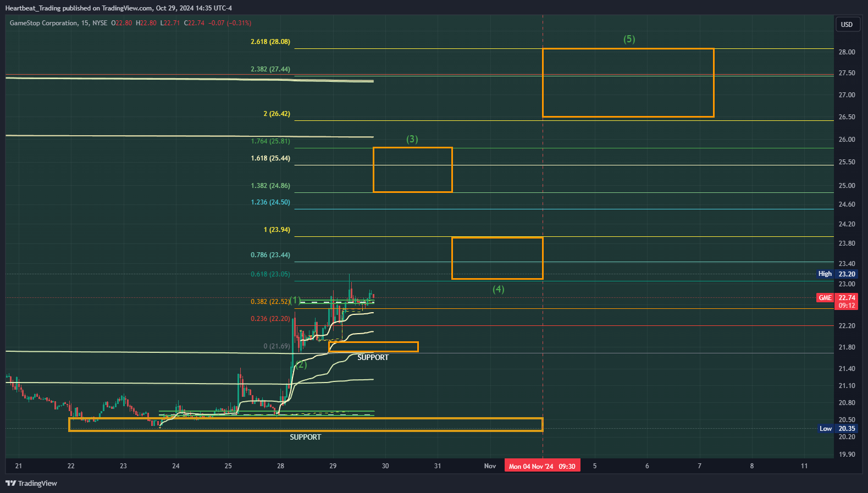Click the 21.80 price axis label
The image size is (868, 493).
point(847,347)
